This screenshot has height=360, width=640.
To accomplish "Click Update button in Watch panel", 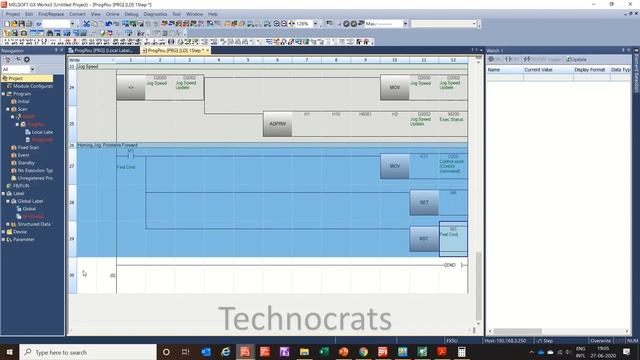I will 577,60.
